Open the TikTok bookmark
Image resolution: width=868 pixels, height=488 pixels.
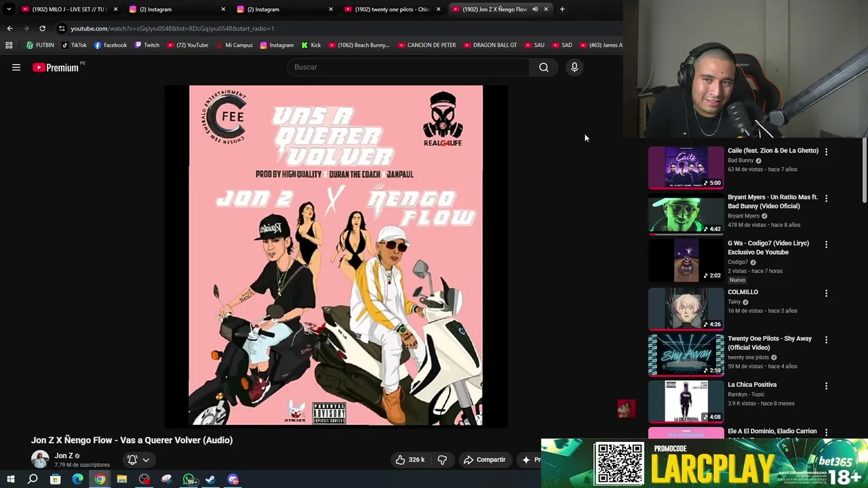(x=74, y=45)
